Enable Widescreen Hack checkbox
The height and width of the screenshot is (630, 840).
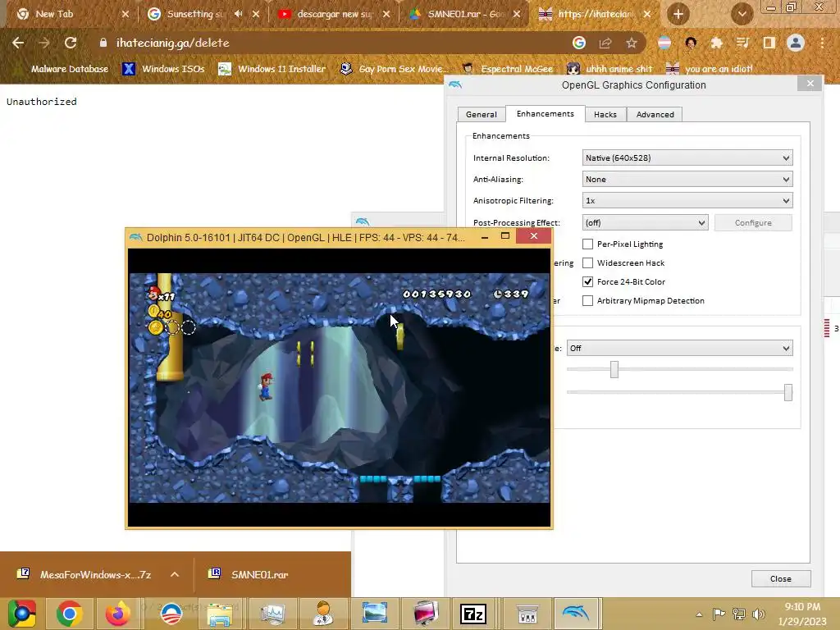[x=587, y=262]
